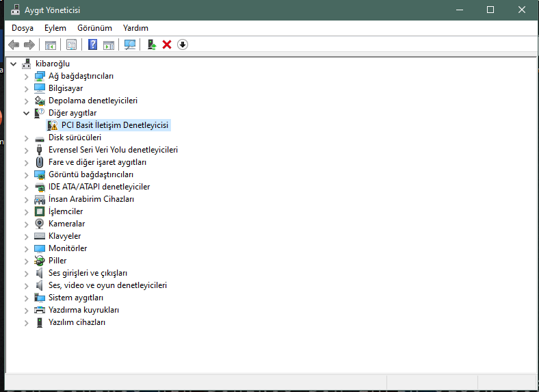Open the Eylem menu
The height and width of the screenshot is (392, 539).
coord(55,28)
